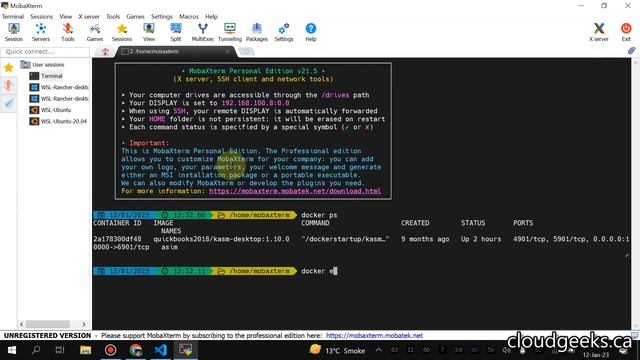Open the Settings menu
The image size is (640, 360).
162,16
